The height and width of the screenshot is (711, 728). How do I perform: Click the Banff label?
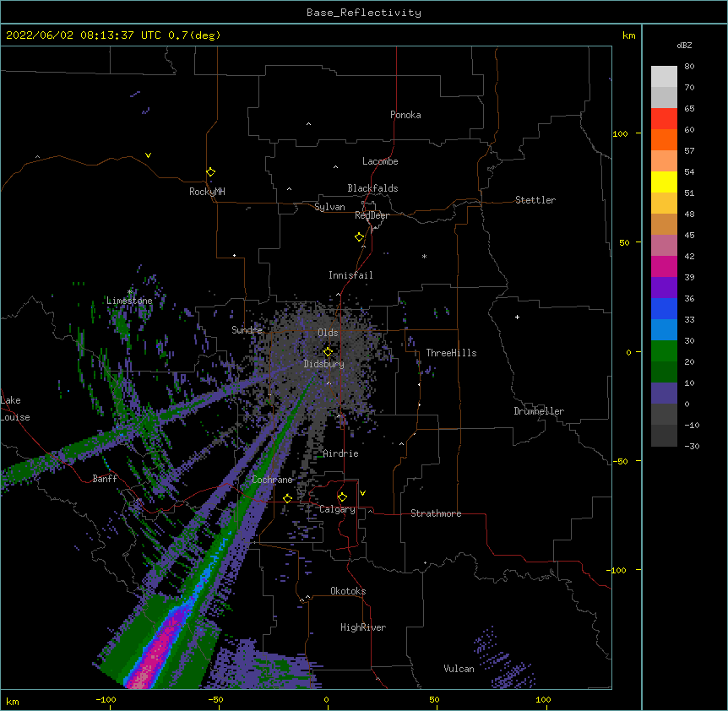click(x=105, y=479)
